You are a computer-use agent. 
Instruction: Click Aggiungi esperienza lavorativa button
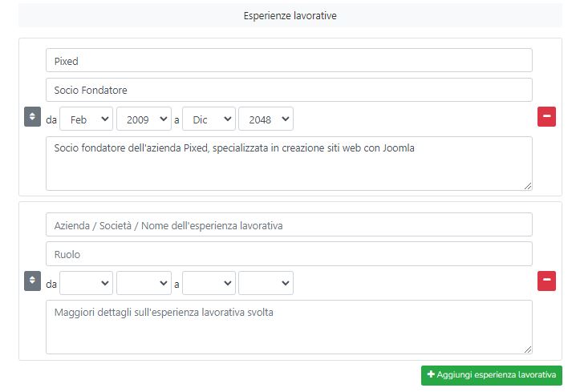tap(492, 375)
